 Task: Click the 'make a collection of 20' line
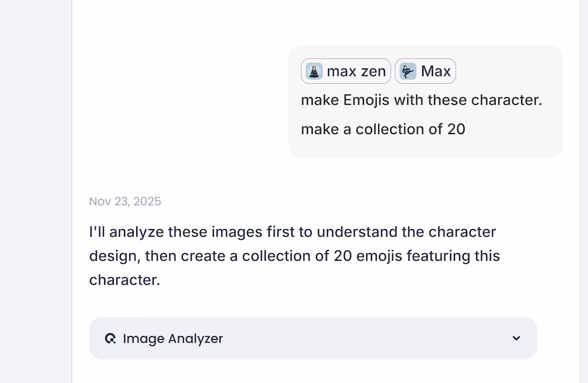(383, 129)
